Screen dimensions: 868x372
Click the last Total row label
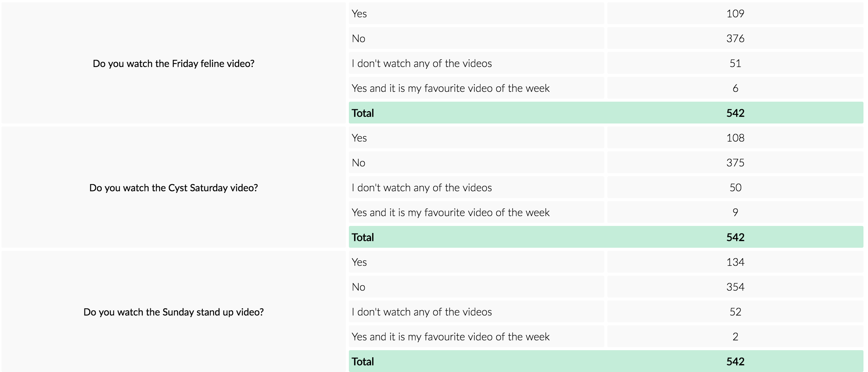coord(363,361)
